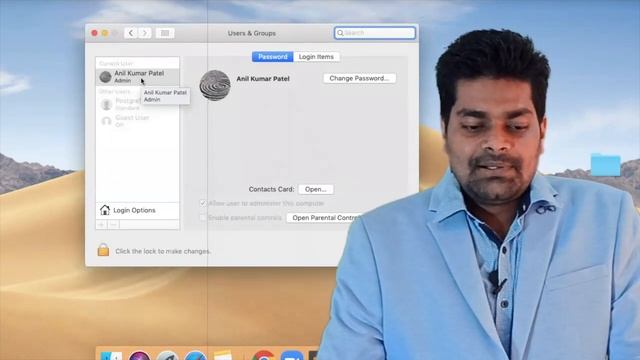Open the Contacts Card
Image resolution: width=640 pixels, height=360 pixels.
(316, 189)
